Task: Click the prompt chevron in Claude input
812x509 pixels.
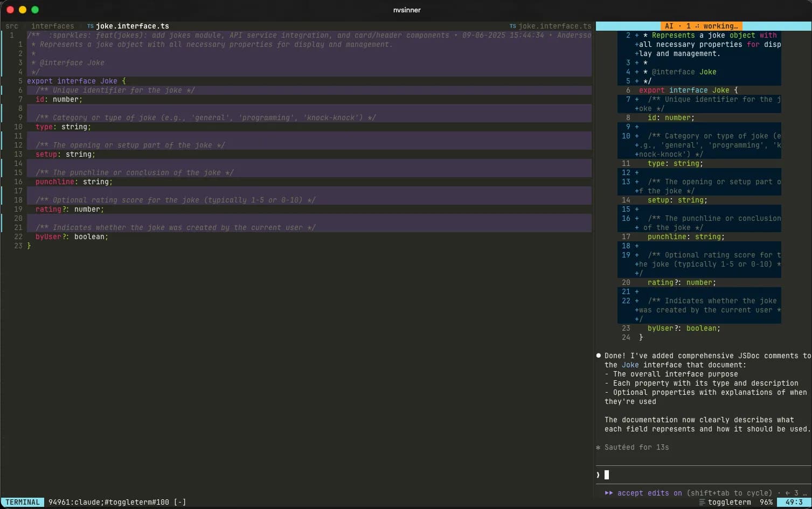Action: click(x=598, y=475)
